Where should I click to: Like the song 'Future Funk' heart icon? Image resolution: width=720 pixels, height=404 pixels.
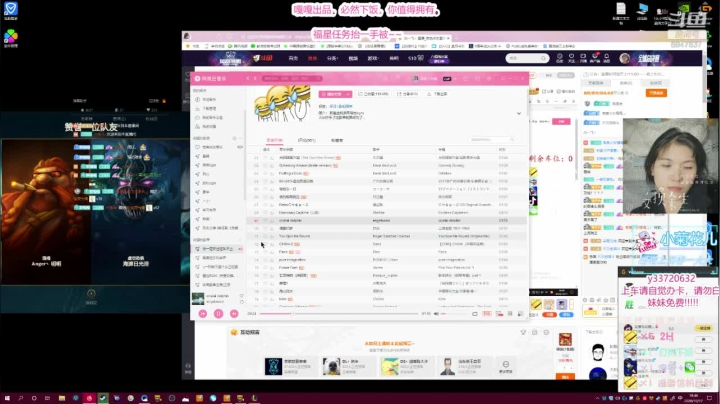click(265, 268)
